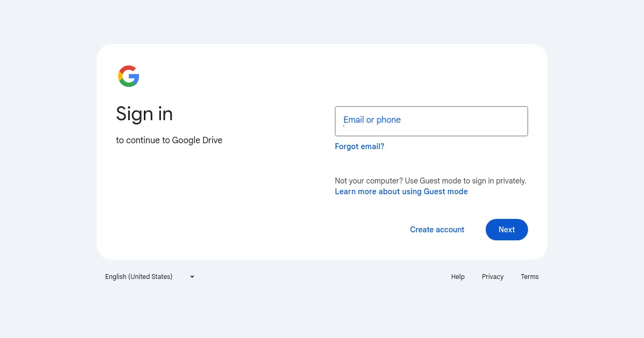The image size is (644, 338).
Task: Proceed with sign-in using the Next button
Action: point(506,229)
